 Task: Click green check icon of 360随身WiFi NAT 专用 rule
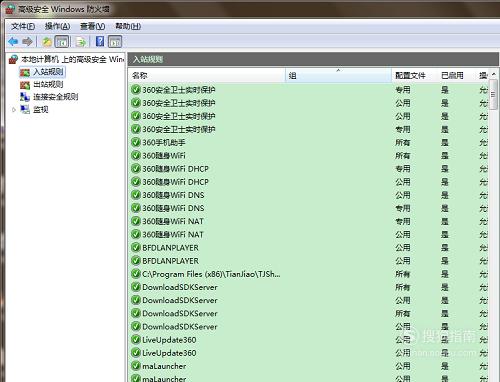tap(136, 221)
